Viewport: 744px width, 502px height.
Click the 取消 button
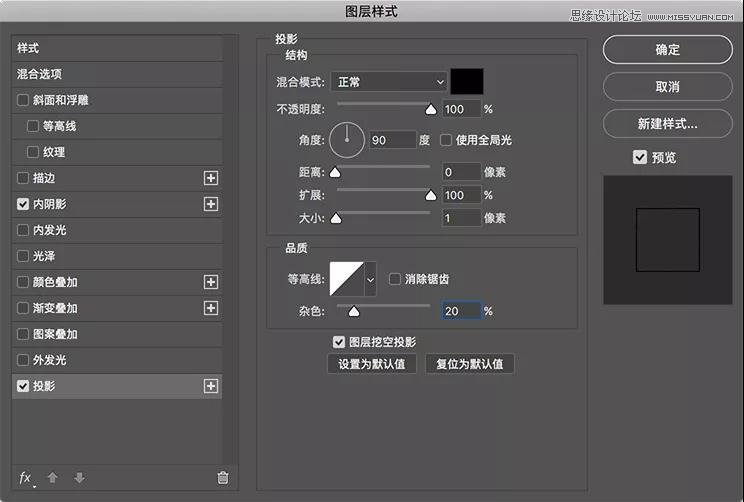point(668,87)
